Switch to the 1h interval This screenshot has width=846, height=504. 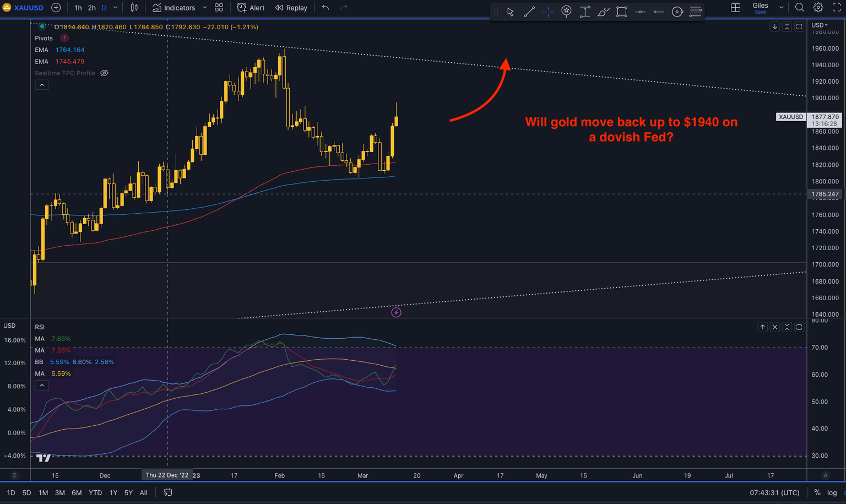78,8
